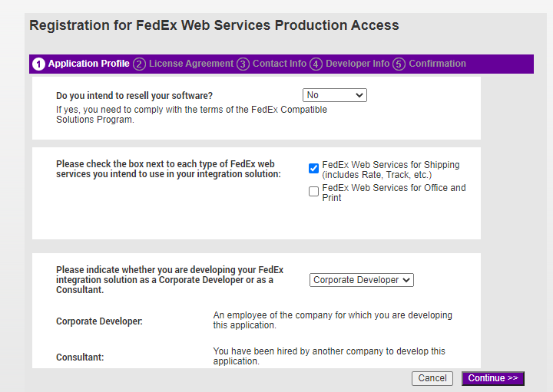
Task: Click the step 3 circle icon
Action: [243, 64]
